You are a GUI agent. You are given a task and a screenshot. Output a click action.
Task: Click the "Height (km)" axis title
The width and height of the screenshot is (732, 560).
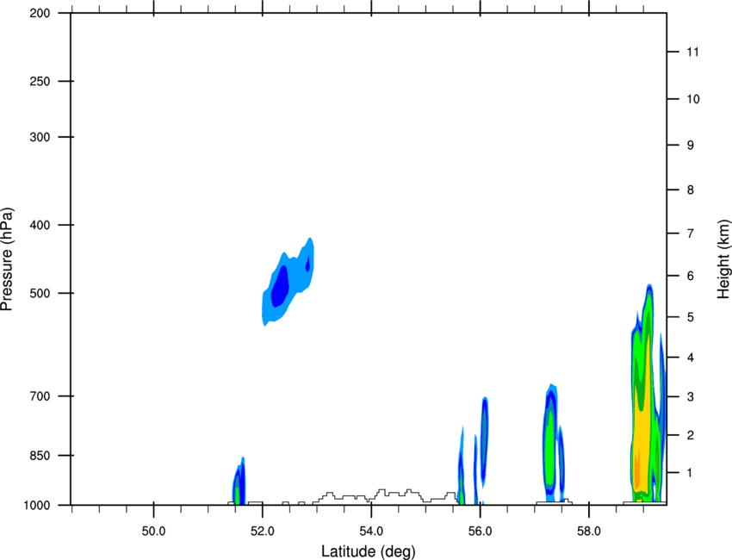pyautogui.click(x=723, y=258)
